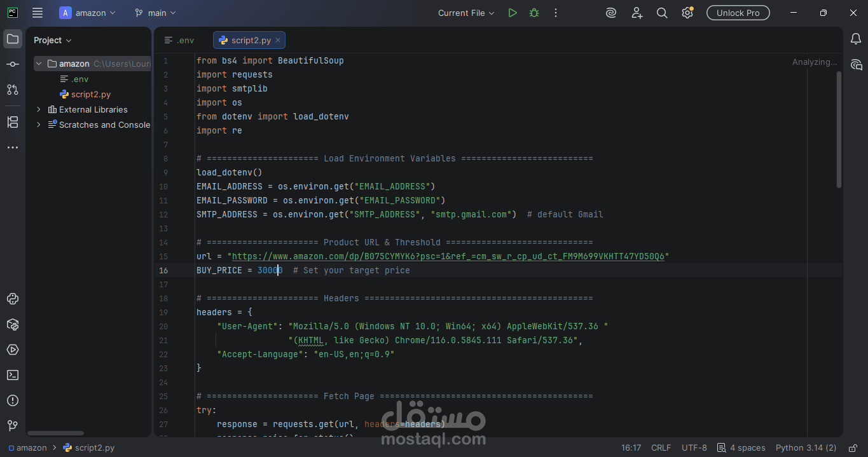Click line number 16 in gutter
Viewport: 868px width, 457px height.
(164, 270)
